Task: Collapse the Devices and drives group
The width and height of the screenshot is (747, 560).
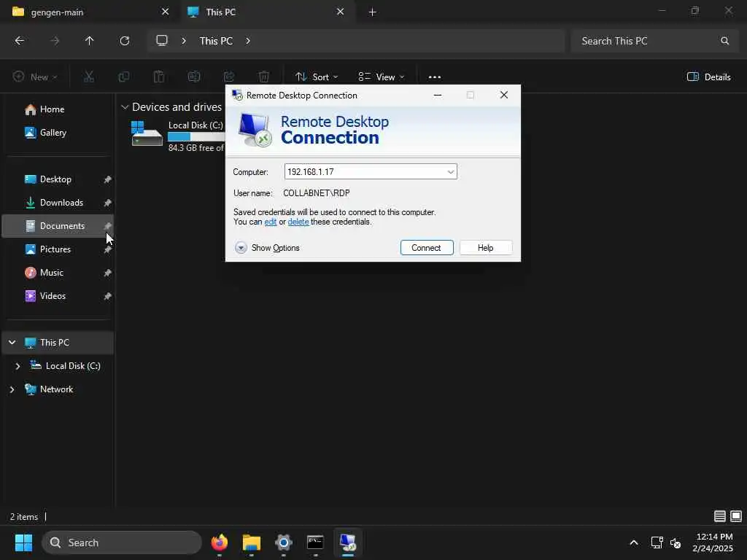Action: (x=125, y=107)
